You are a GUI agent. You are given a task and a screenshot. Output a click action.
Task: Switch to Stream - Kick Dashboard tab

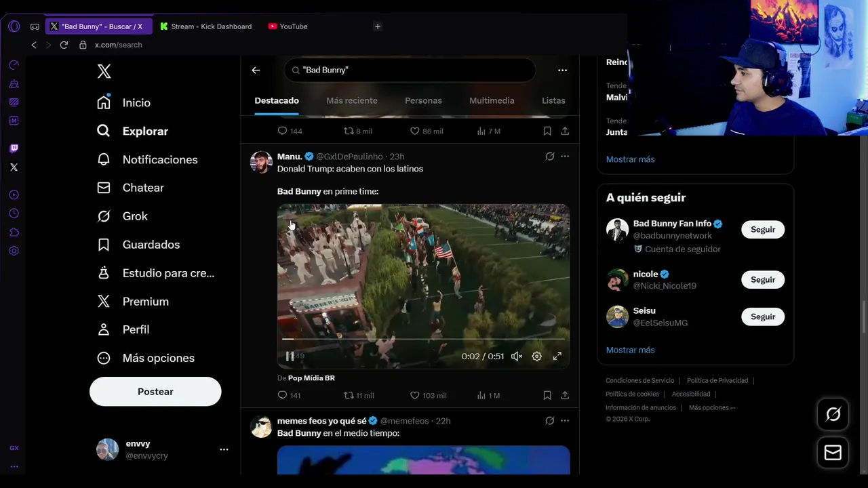tap(207, 26)
